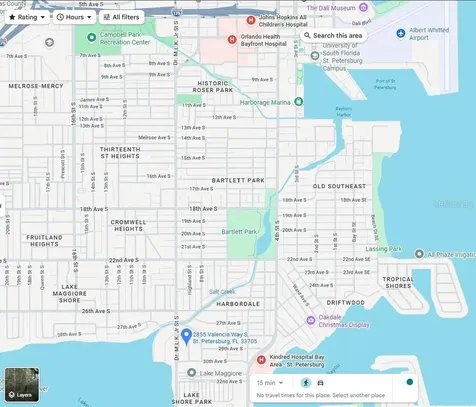Image resolution: width=476 pixels, height=407 pixels.
Task: Click Oakdale Christmas Display camera marker
Action: [311, 320]
